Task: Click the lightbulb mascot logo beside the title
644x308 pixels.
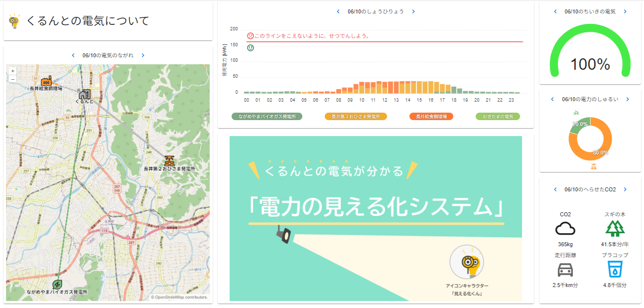Action: pos(14,21)
